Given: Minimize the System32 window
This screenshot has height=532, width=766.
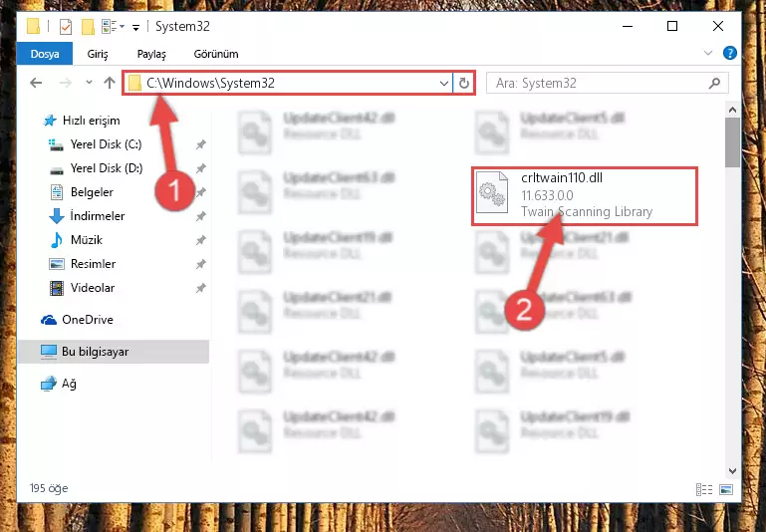Looking at the screenshot, I should (628, 26).
